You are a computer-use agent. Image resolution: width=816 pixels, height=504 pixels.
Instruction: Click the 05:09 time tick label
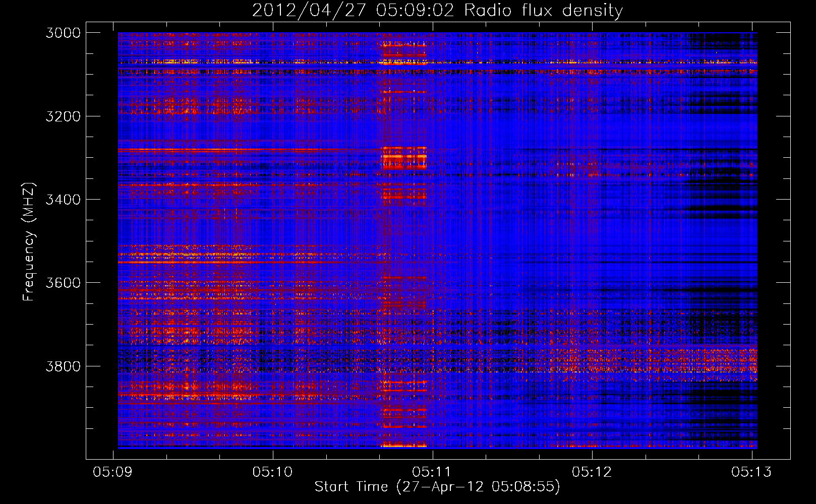tap(113, 472)
